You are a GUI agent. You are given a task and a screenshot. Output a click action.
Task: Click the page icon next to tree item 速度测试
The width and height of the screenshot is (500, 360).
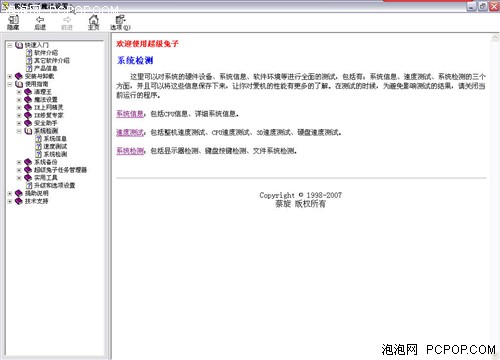(38, 146)
